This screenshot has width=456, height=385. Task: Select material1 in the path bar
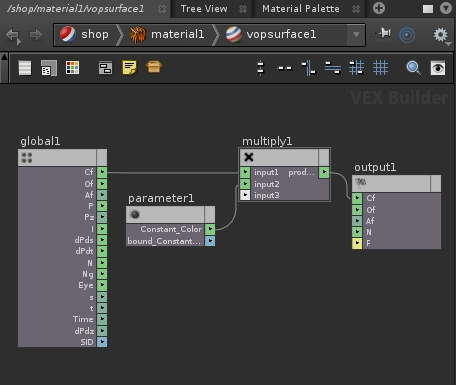(167, 35)
